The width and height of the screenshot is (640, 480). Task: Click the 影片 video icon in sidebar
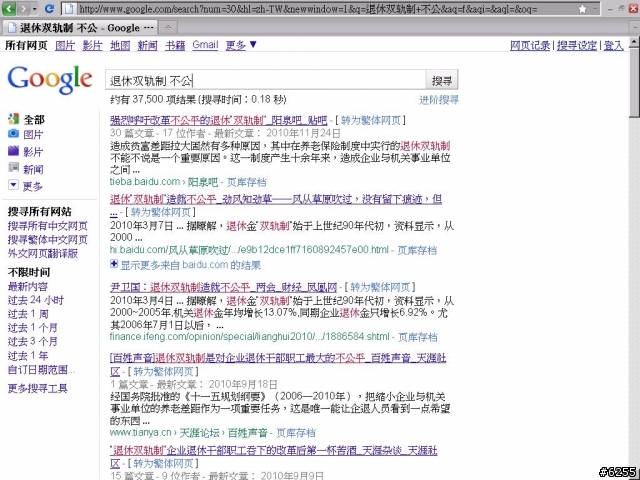point(13,151)
